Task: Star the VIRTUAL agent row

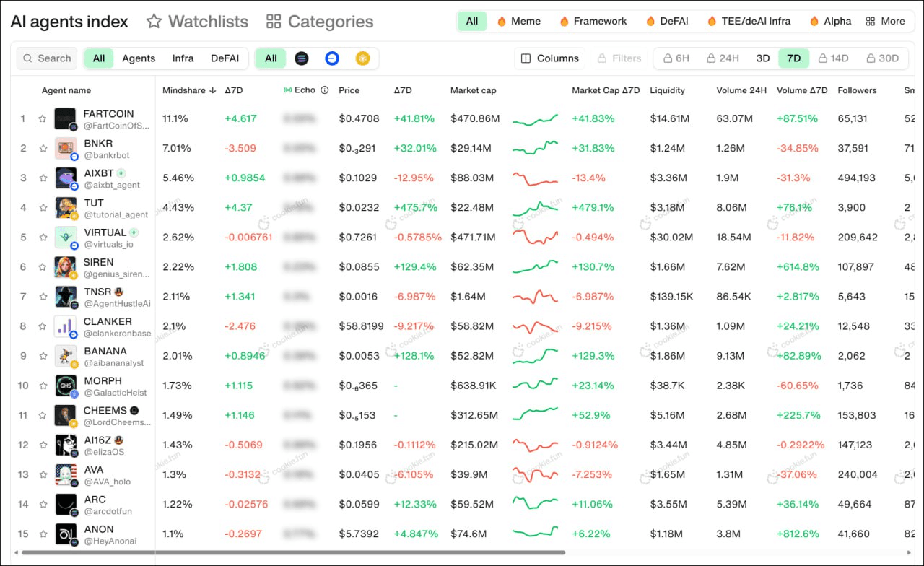Action: (x=43, y=238)
